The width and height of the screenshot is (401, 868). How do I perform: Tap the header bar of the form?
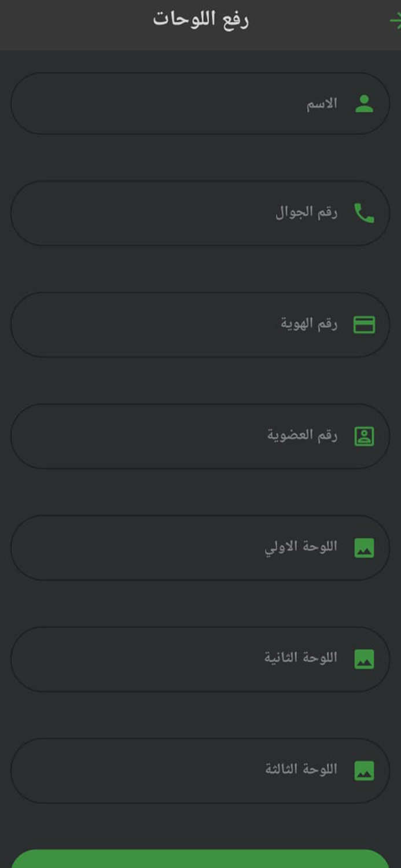coord(200,23)
